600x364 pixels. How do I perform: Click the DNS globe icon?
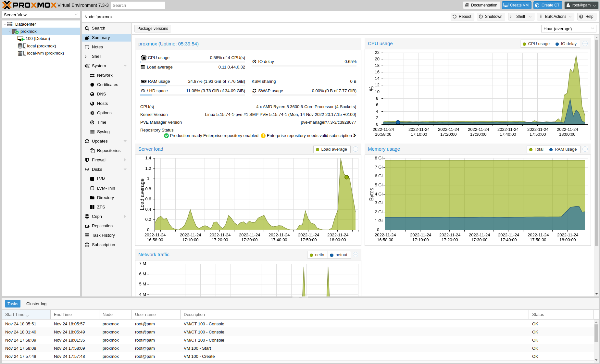(x=92, y=94)
